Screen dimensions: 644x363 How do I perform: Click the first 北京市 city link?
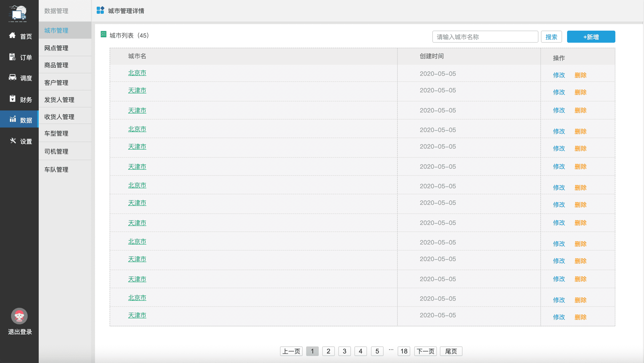click(137, 73)
